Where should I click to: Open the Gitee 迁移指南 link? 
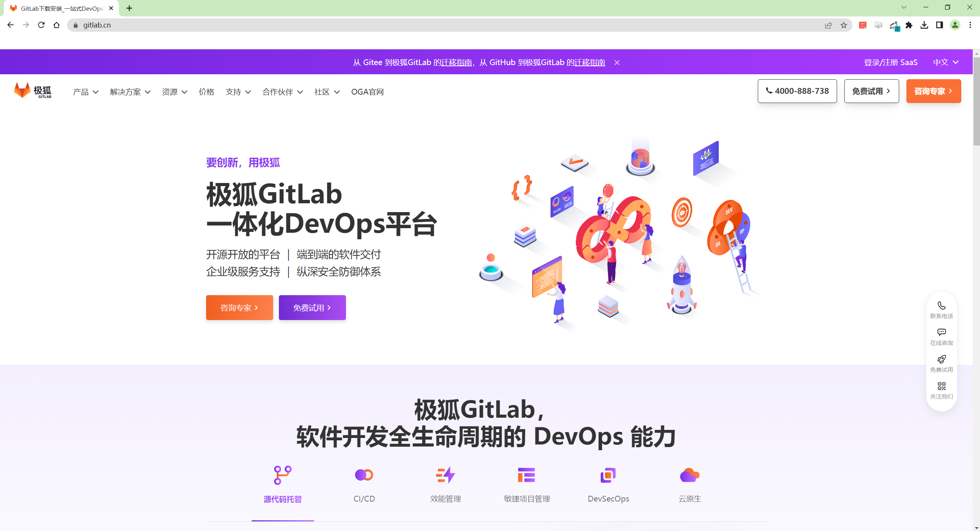click(456, 62)
